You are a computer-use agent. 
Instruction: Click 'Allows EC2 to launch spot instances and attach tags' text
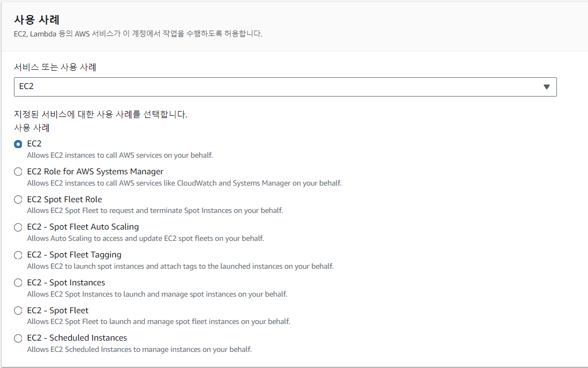coord(181,266)
